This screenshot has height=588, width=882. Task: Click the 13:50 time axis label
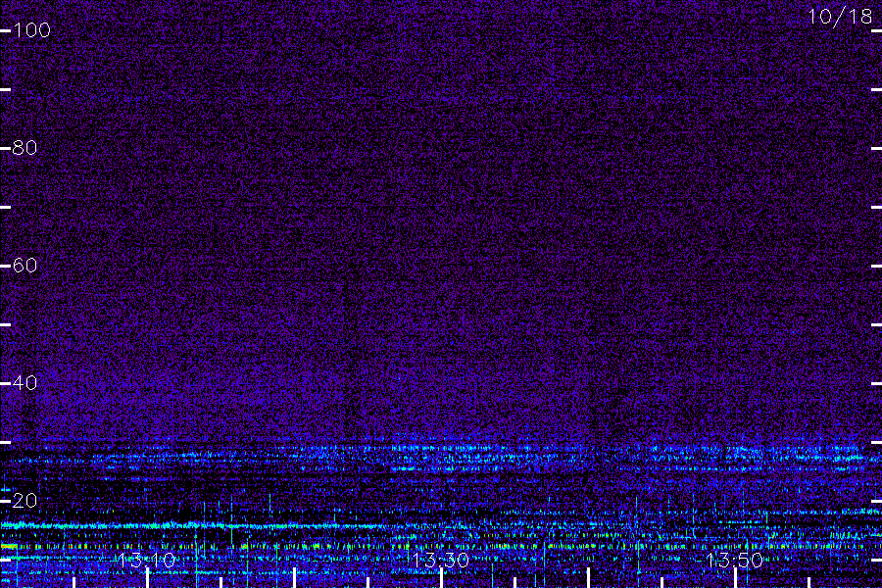[735, 561]
